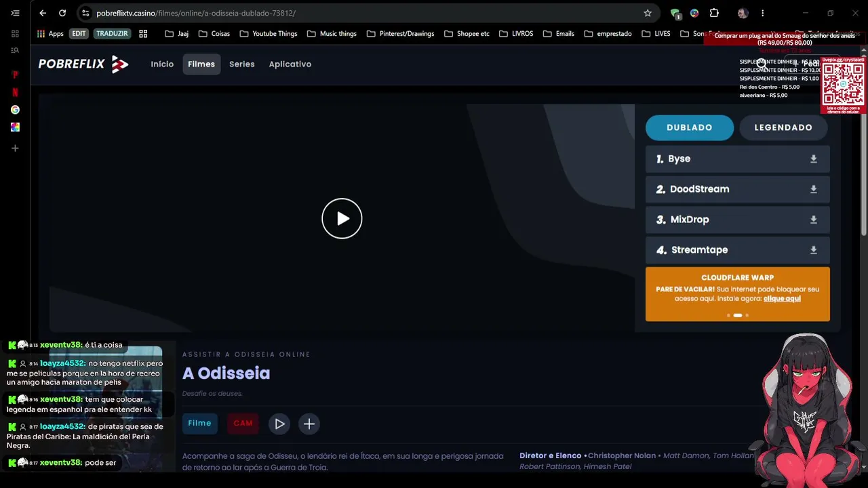
Task: Open the green shield extension
Action: point(675,13)
